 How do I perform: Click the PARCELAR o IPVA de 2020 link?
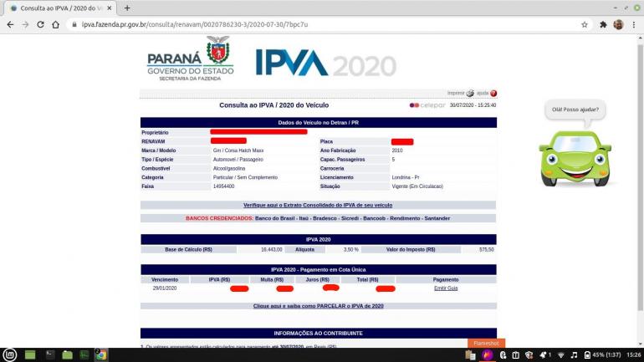tap(318, 306)
